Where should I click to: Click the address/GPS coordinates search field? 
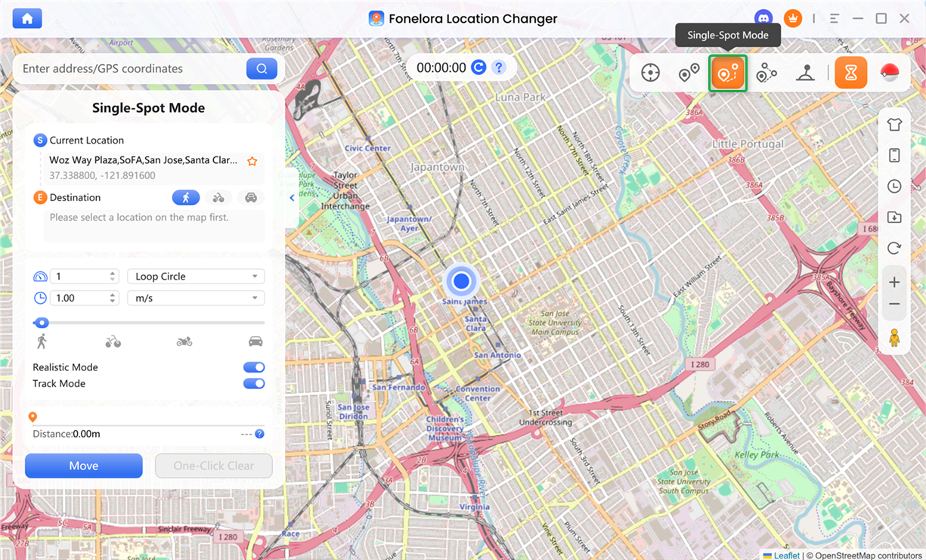(x=132, y=69)
